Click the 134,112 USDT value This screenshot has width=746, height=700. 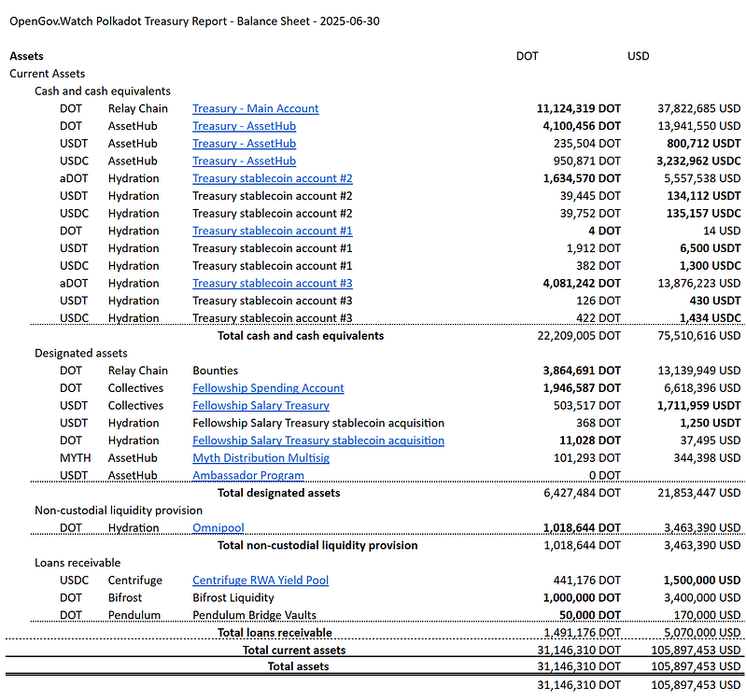click(x=704, y=196)
